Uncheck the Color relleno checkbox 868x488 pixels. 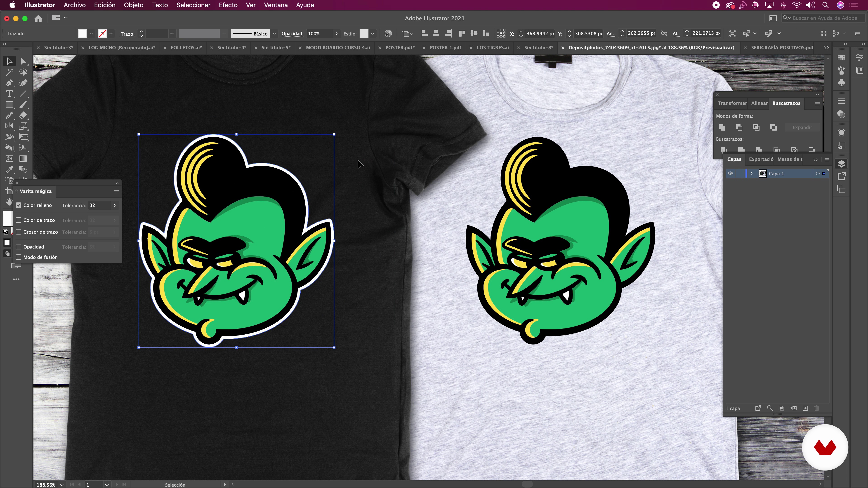click(19, 205)
